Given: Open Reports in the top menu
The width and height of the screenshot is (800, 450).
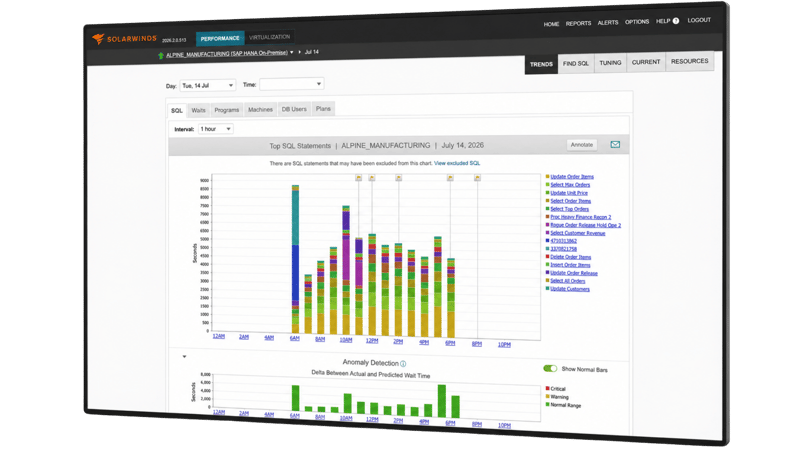Looking at the screenshot, I should [x=578, y=23].
